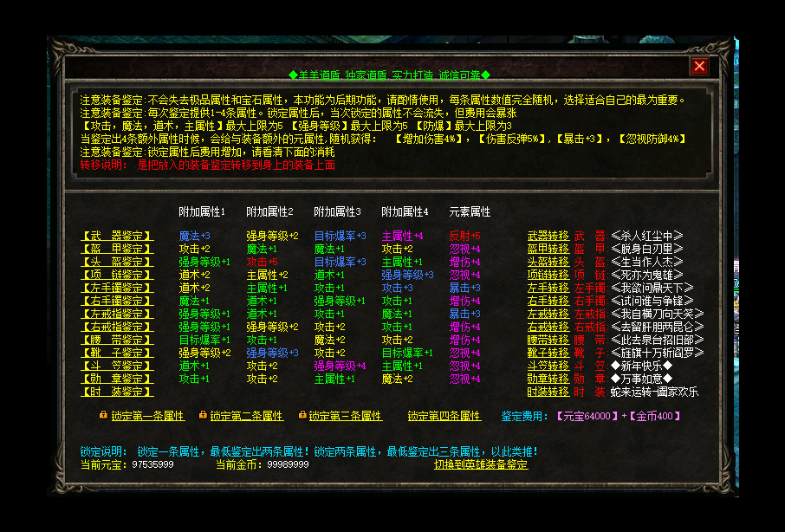Choose 靴子转移 boots transfer link
The height and width of the screenshot is (532, 785).
click(x=548, y=353)
